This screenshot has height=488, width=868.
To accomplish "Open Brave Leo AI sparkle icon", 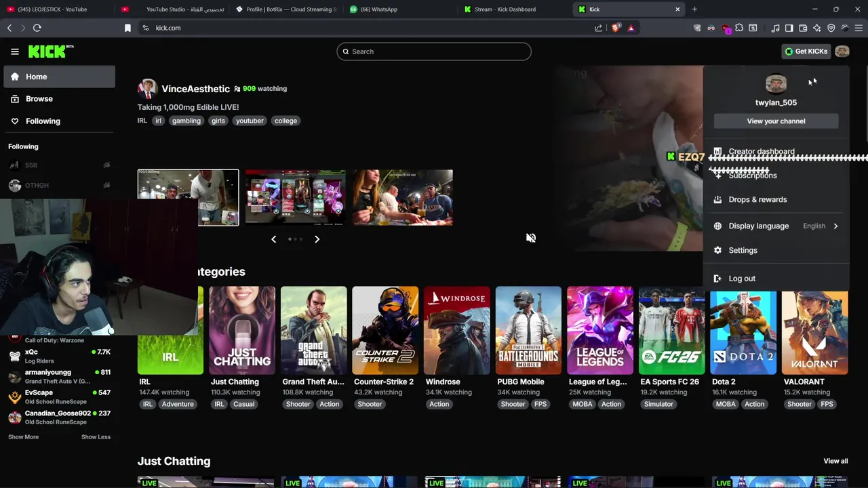I will point(817,28).
